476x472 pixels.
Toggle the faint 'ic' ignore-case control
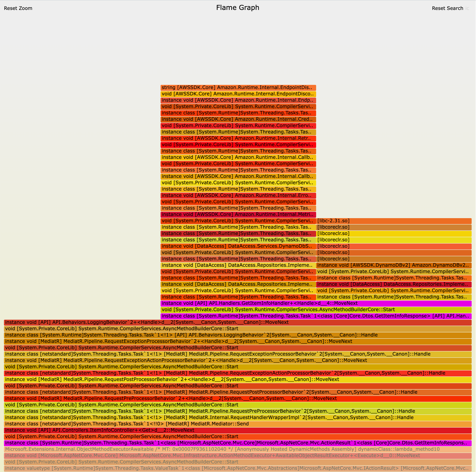coord(467,8)
